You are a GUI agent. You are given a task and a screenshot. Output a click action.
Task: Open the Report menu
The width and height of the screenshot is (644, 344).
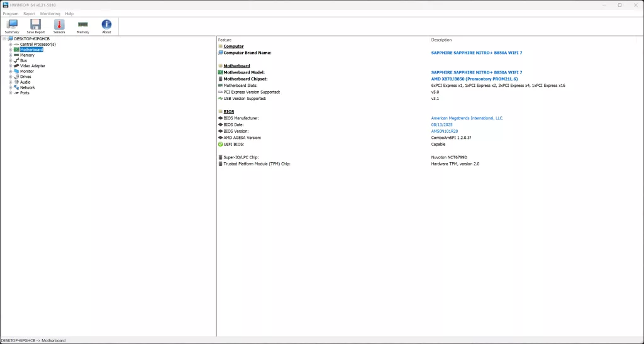click(x=29, y=14)
